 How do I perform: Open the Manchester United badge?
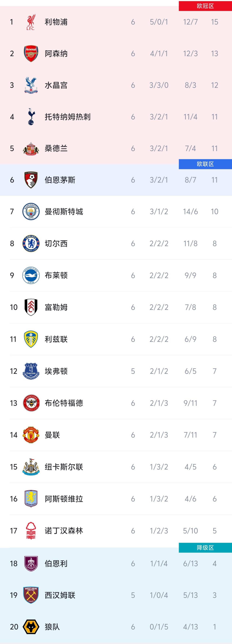point(31,435)
